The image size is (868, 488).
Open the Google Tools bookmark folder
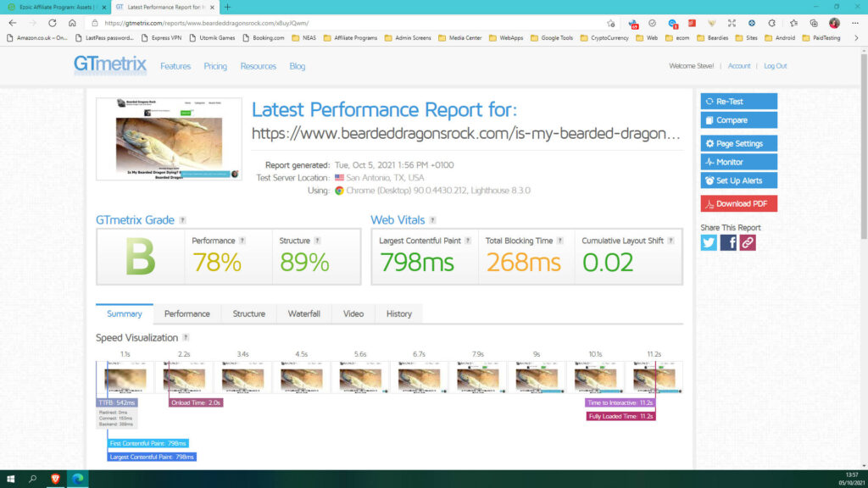pos(551,38)
